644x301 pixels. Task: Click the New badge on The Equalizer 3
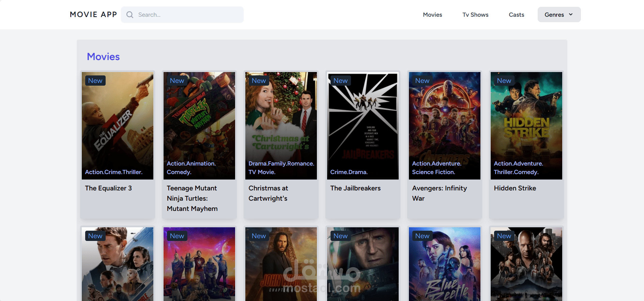click(x=95, y=81)
